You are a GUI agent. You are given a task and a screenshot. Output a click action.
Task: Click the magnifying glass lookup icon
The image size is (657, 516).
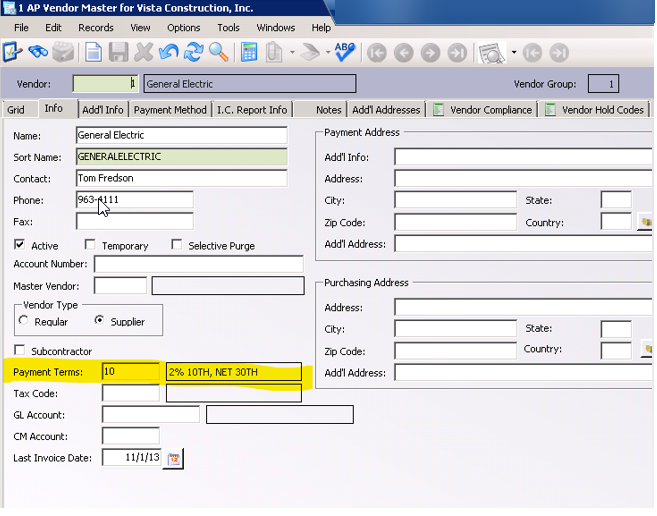point(218,52)
